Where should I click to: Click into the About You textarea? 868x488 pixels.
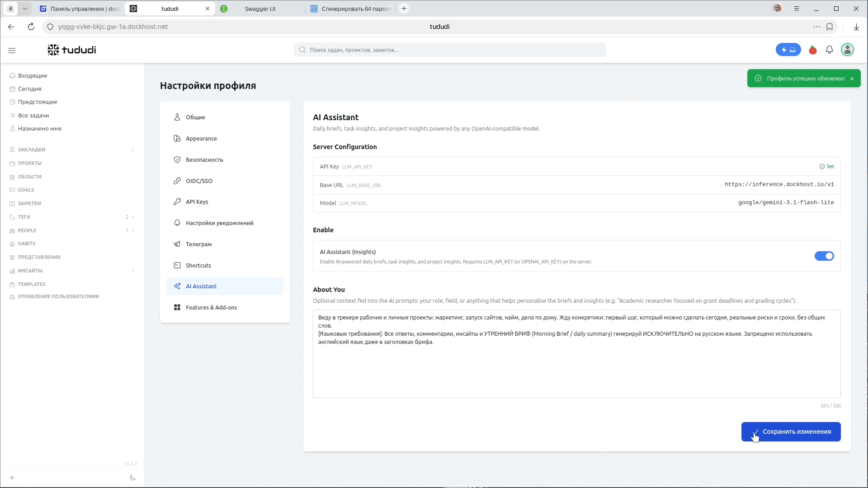(x=576, y=354)
